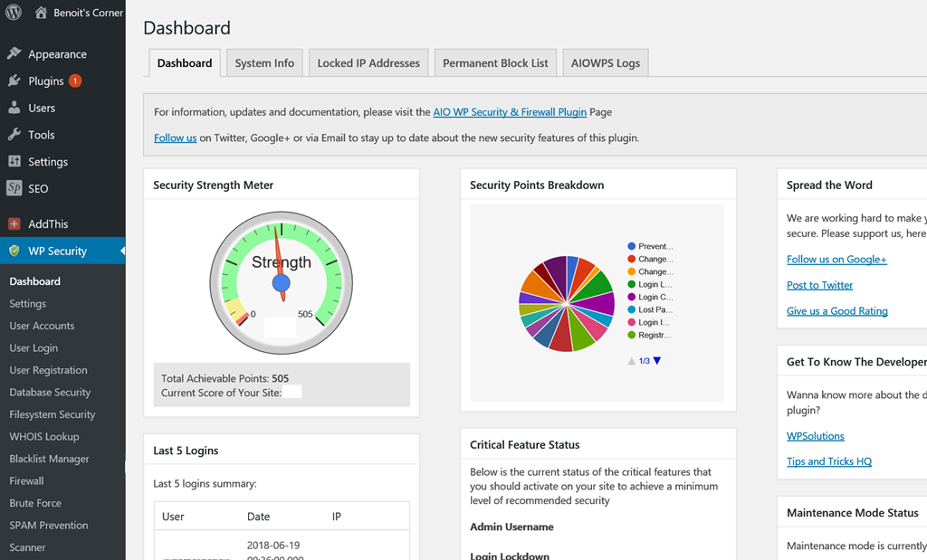This screenshot has width=927, height=560.
Task: Go to previous page of chart legend
Action: [632, 361]
